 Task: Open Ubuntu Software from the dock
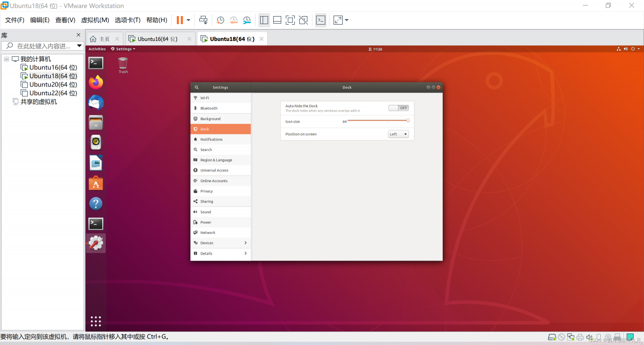click(96, 183)
